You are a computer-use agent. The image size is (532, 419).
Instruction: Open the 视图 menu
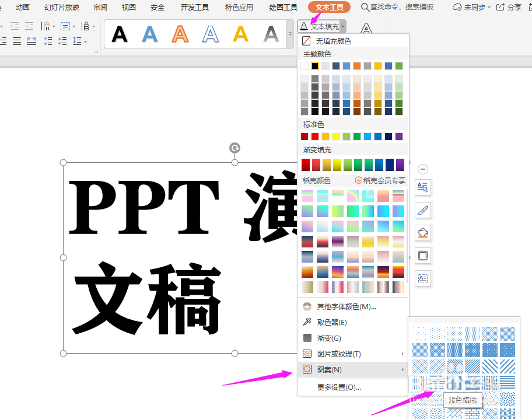click(128, 8)
